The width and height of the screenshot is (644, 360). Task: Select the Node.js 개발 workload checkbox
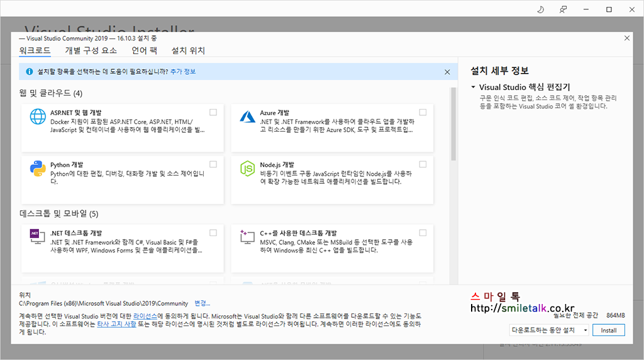click(423, 164)
